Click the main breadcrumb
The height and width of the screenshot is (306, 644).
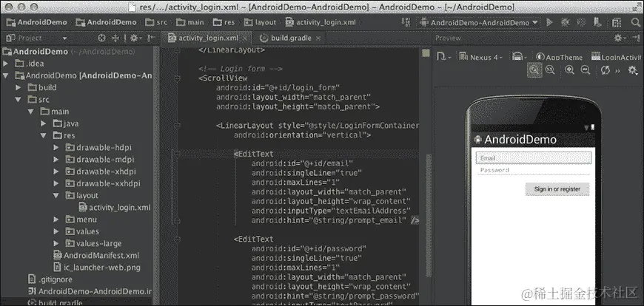coord(190,23)
